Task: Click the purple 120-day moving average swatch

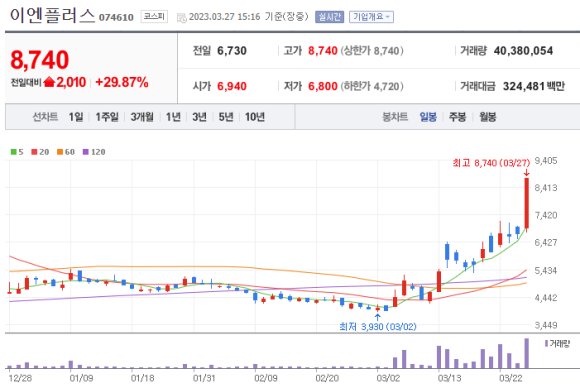Action: tap(86, 152)
